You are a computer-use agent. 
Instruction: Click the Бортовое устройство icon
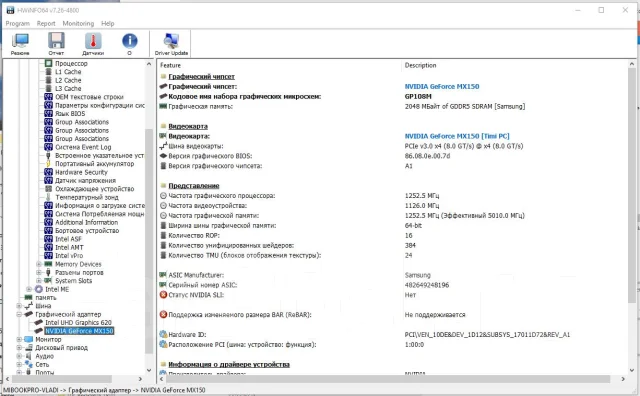click(49, 231)
